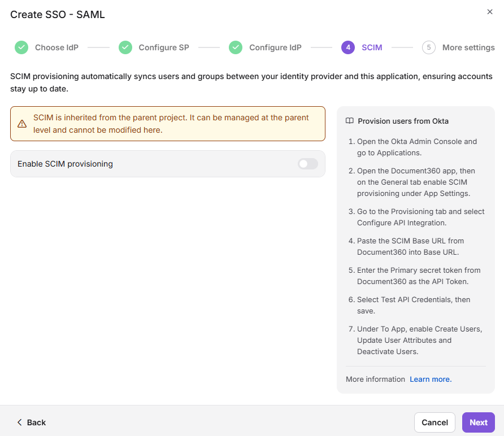Go to the Configure SP step label
The height and width of the screenshot is (436, 504).
click(164, 47)
